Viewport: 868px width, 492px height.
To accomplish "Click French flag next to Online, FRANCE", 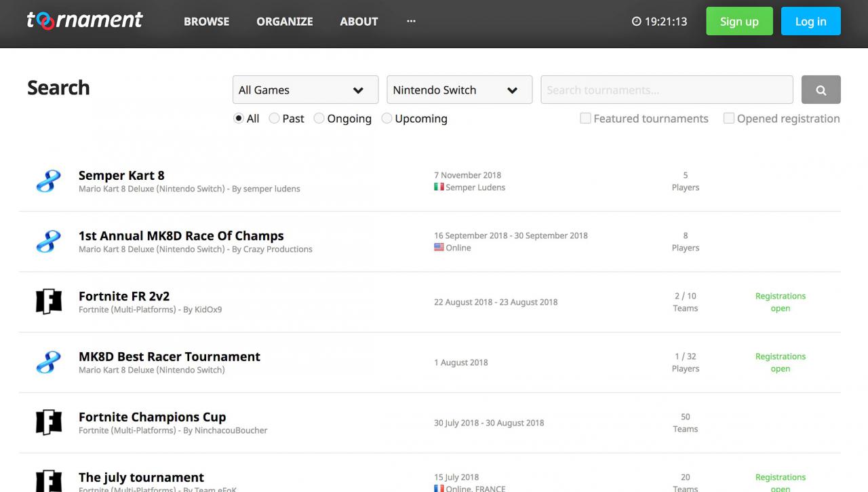I will pyautogui.click(x=439, y=488).
